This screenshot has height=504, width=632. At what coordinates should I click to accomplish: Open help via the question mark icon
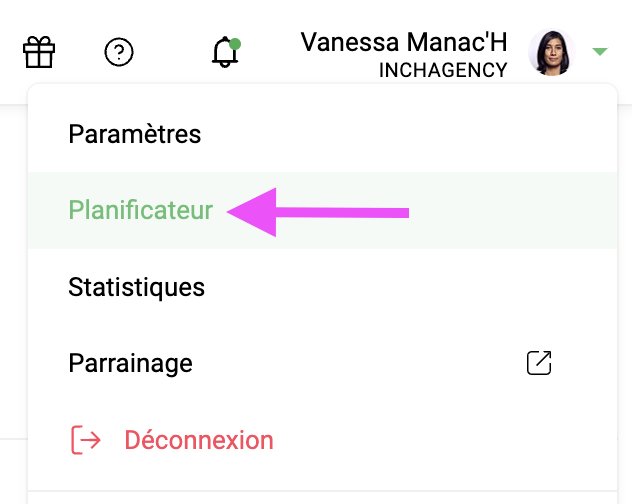click(119, 51)
